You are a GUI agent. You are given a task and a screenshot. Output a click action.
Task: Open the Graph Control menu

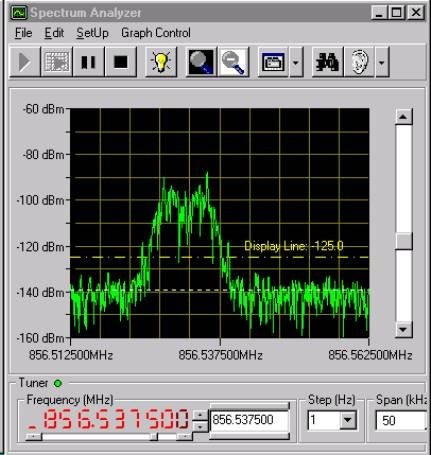coord(156,33)
